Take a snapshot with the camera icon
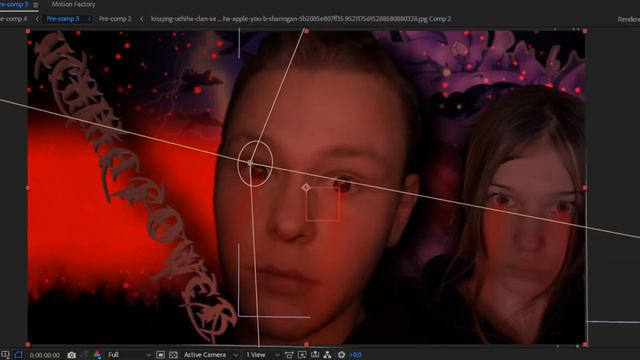 (x=71, y=355)
